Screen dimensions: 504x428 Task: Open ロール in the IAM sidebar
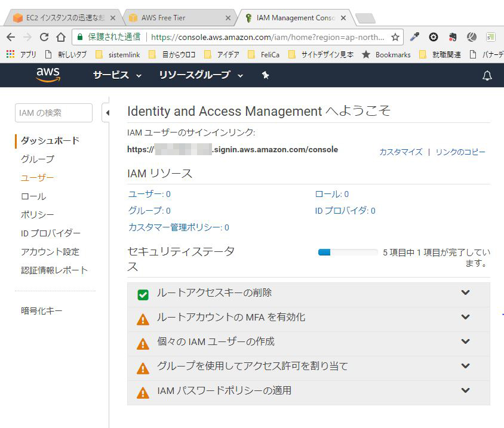(33, 196)
